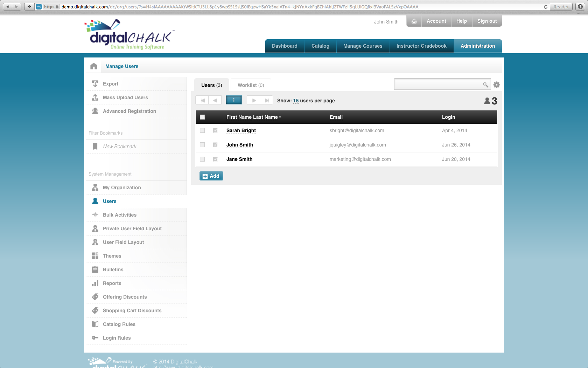
Task: Click the Manage Users home icon
Action: click(x=93, y=66)
